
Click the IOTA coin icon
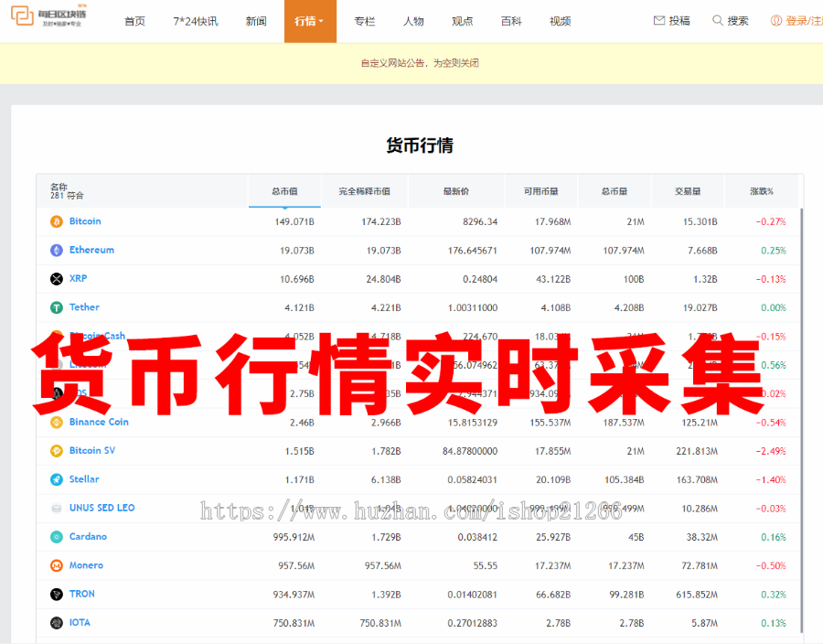tap(56, 622)
